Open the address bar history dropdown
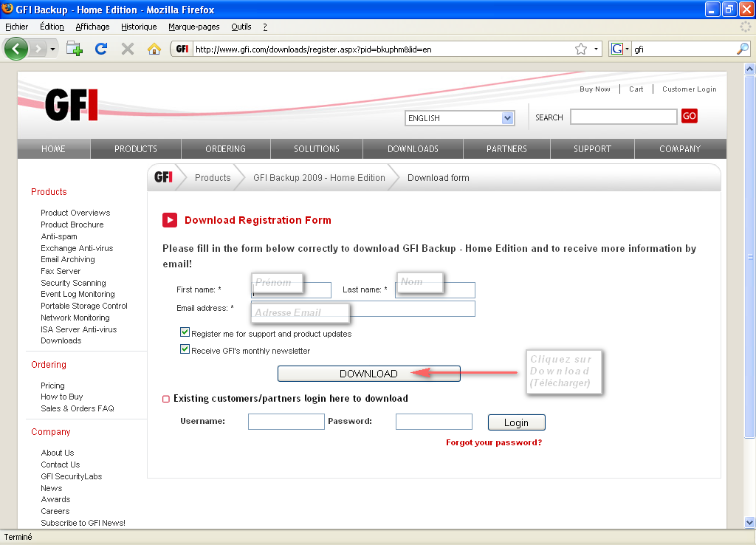 [x=596, y=49]
